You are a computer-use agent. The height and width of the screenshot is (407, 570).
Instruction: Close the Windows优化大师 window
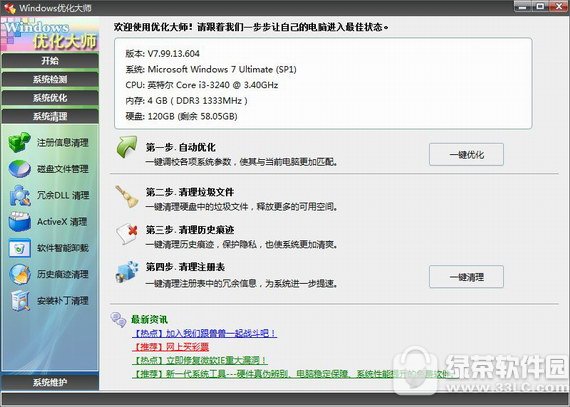pyautogui.click(x=559, y=6)
